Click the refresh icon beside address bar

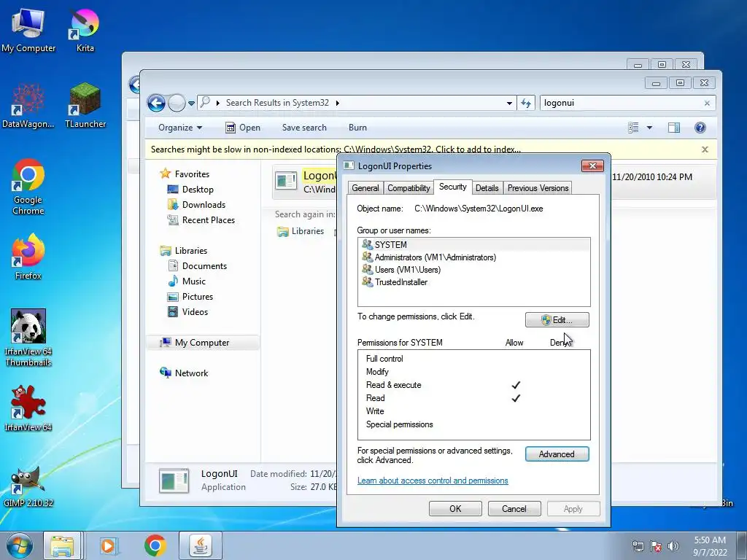pos(526,103)
